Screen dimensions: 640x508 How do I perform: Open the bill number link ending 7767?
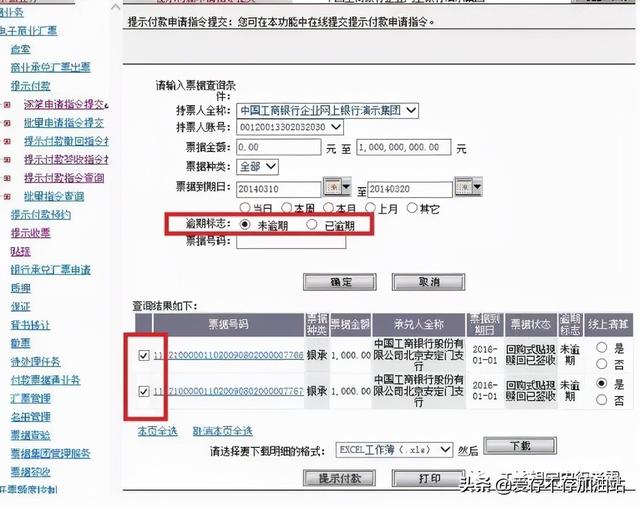(x=229, y=391)
